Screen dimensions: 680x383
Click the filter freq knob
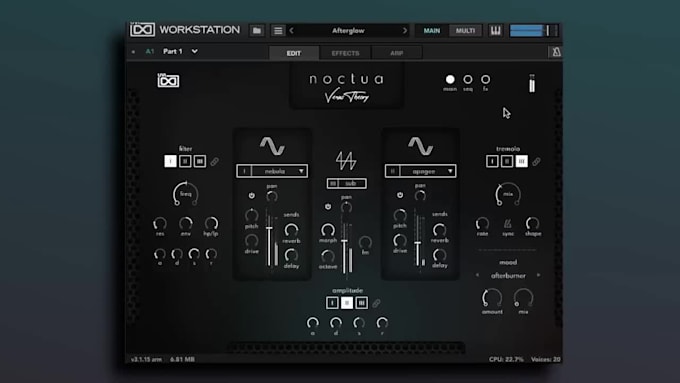[186, 193]
